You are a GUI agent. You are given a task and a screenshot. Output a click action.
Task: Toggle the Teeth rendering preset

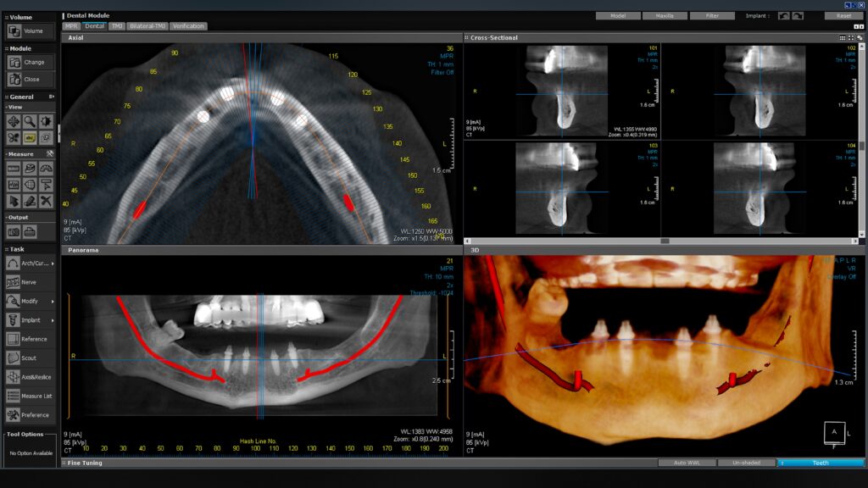tap(820, 463)
